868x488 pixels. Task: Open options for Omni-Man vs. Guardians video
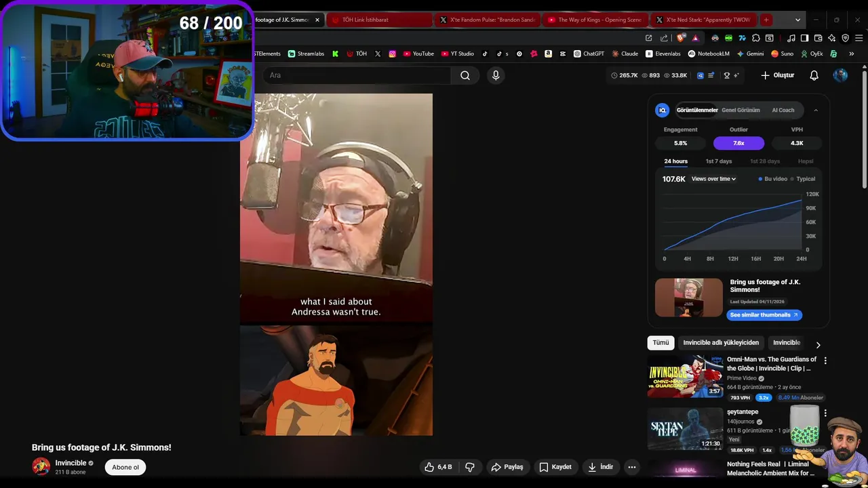click(825, 361)
